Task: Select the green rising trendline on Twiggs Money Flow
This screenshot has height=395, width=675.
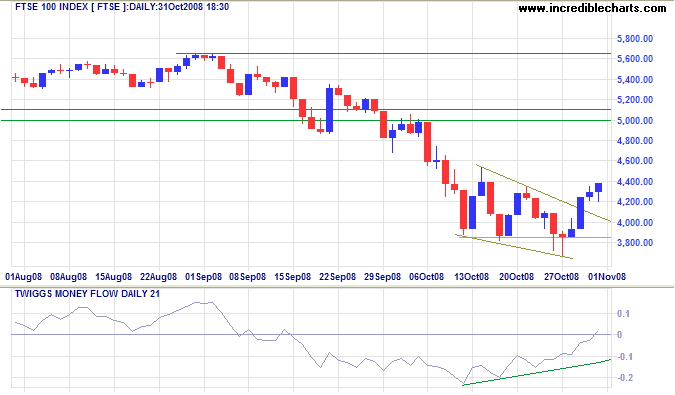Action: (536, 372)
